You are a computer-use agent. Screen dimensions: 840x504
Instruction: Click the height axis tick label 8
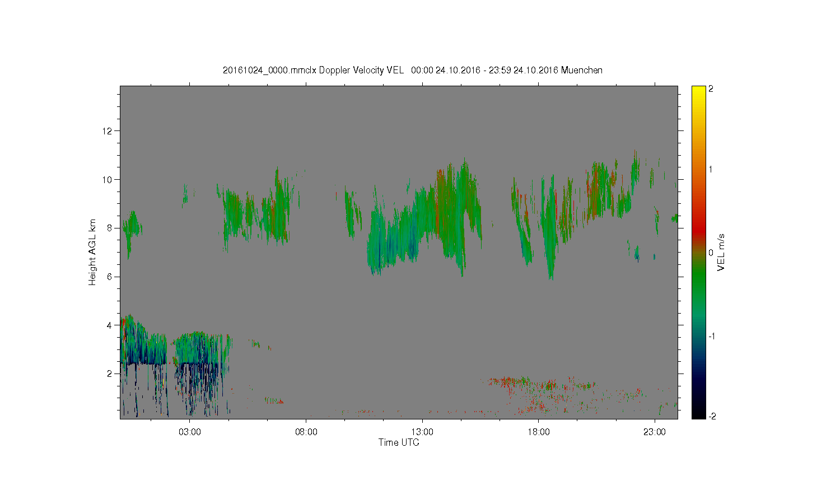coord(110,228)
